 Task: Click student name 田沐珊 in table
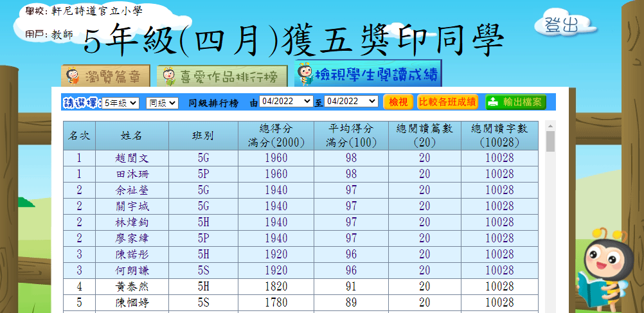pos(132,174)
